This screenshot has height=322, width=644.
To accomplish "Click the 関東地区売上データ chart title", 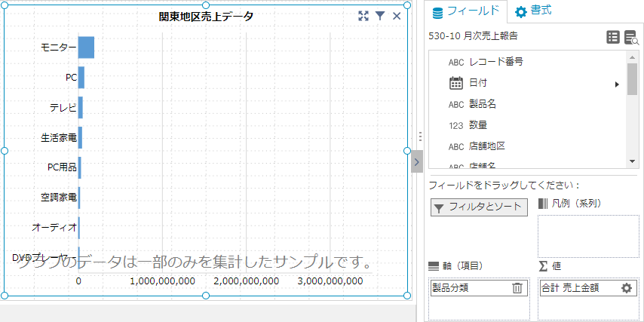I will [206, 17].
